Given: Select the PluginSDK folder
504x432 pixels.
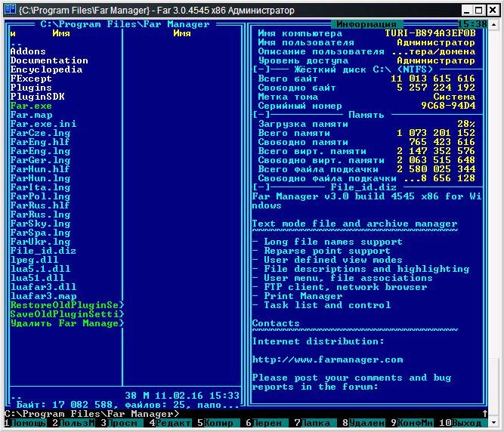Looking at the screenshot, I should (37, 97).
